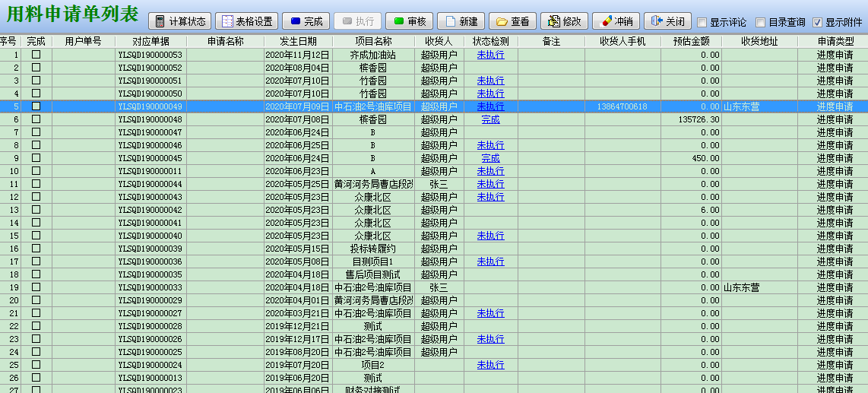Uncheck the 显示附件 checkbox
This screenshot has height=393, width=868.
[x=818, y=23]
